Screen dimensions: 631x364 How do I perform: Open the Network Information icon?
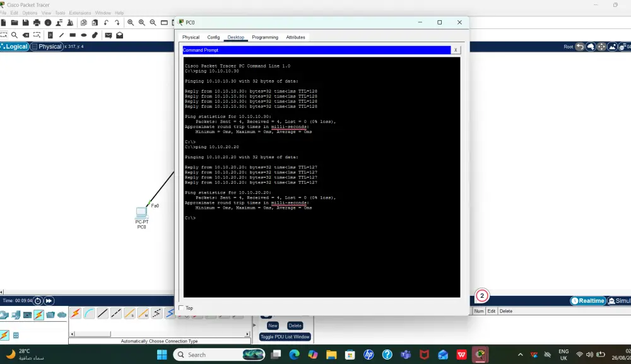click(49, 23)
